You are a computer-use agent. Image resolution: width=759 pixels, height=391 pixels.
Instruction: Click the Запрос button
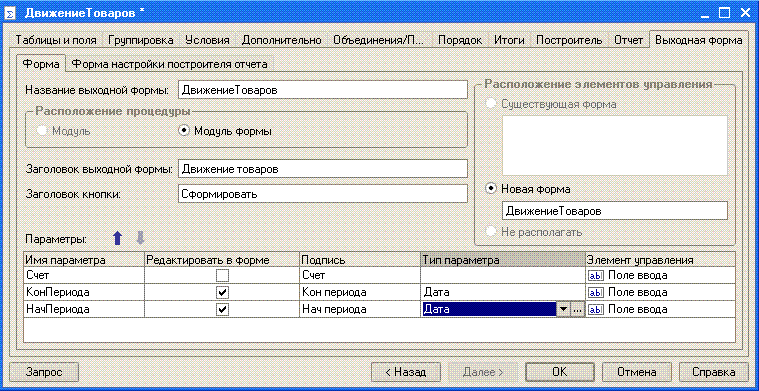[x=44, y=372]
